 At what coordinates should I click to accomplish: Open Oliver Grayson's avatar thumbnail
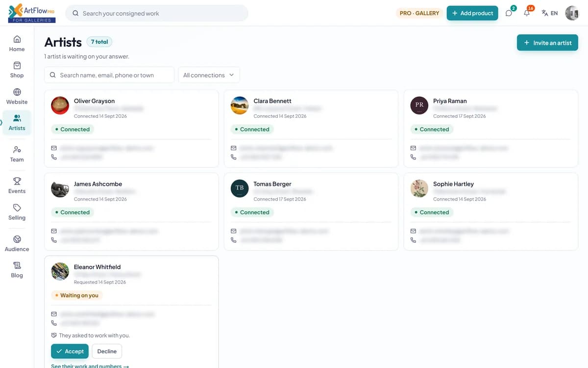pos(60,105)
